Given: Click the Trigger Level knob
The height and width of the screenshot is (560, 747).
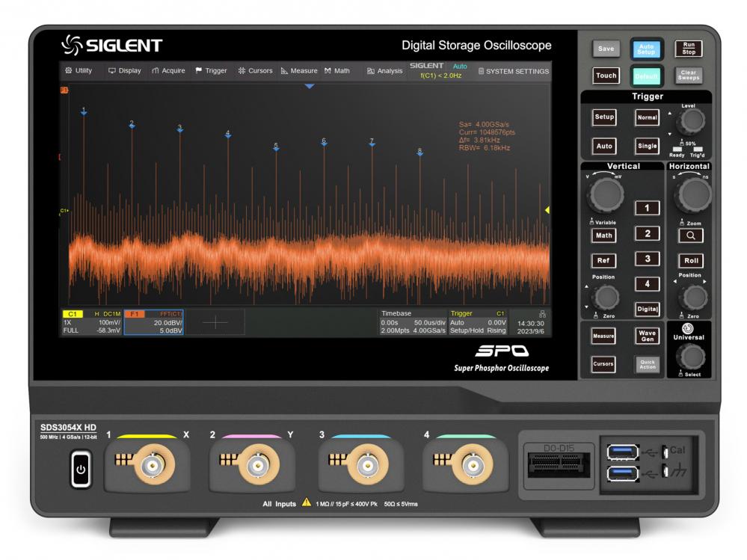Looking at the screenshot, I should (692, 121).
